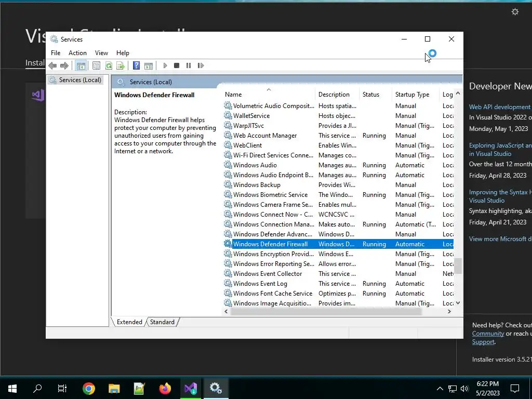Open Google Chrome from the taskbar
The height and width of the screenshot is (399, 532).
click(x=88, y=388)
